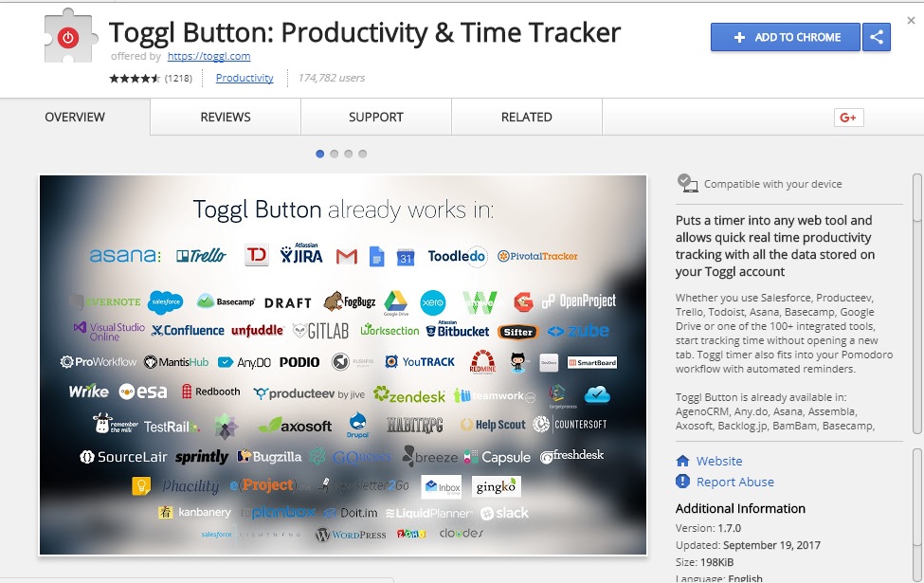
Task: Click the Todoist TD red icon
Action: [x=257, y=255]
